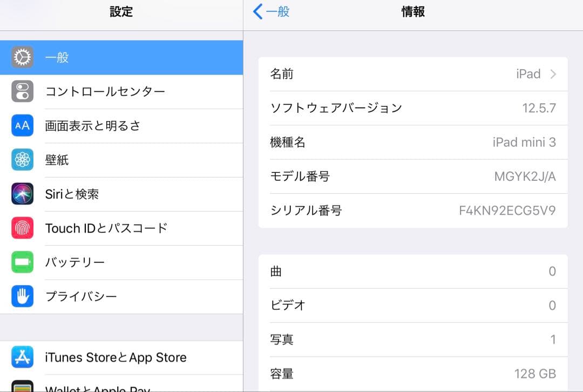Tap the 曲 row label

pyautogui.click(x=276, y=272)
